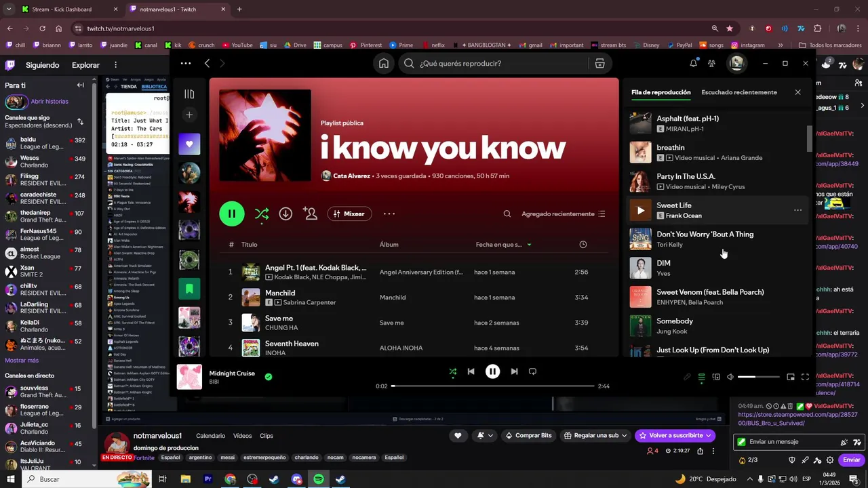Viewport: 868px width, 488px height.
Task: Click the Mixear button
Action: pos(349,213)
